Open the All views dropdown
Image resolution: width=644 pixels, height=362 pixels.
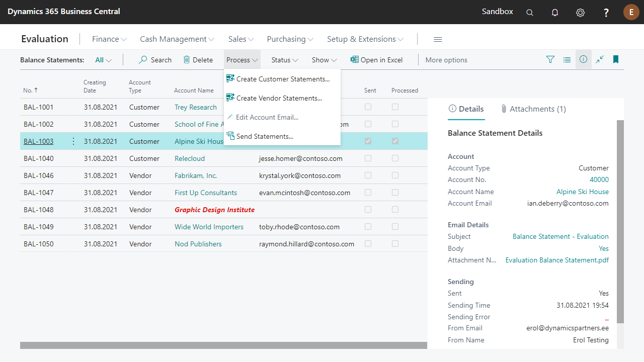point(103,60)
